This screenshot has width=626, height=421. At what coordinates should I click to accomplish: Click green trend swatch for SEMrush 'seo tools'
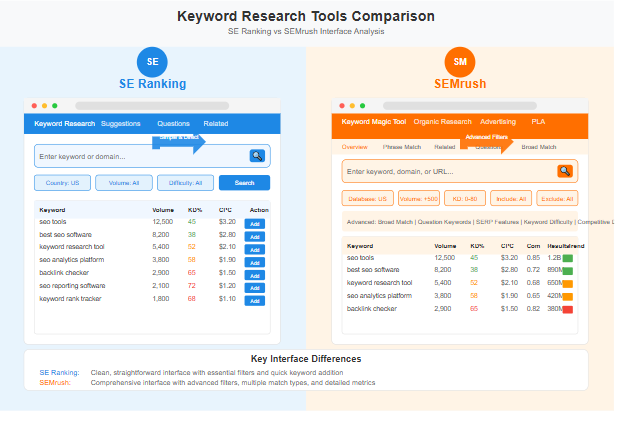point(568,258)
